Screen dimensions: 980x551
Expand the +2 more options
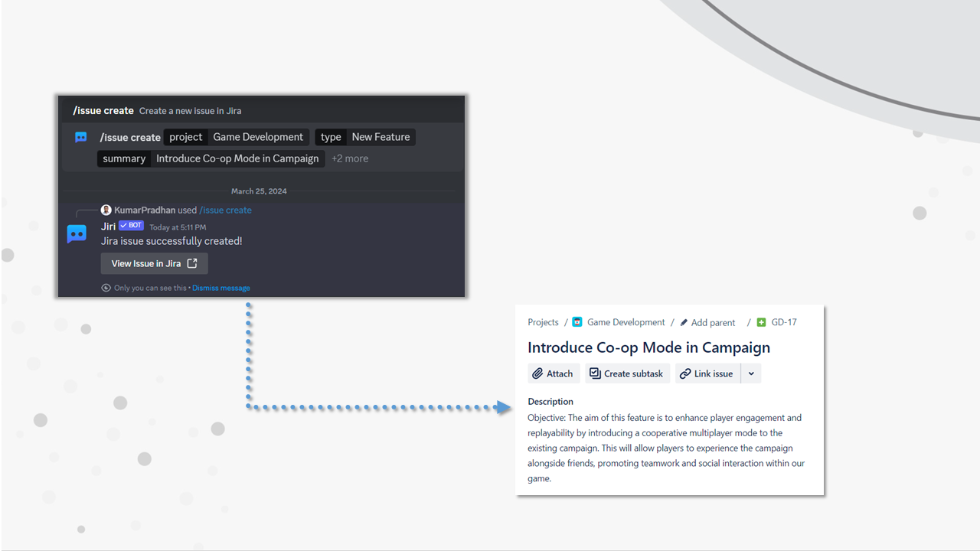[350, 158]
